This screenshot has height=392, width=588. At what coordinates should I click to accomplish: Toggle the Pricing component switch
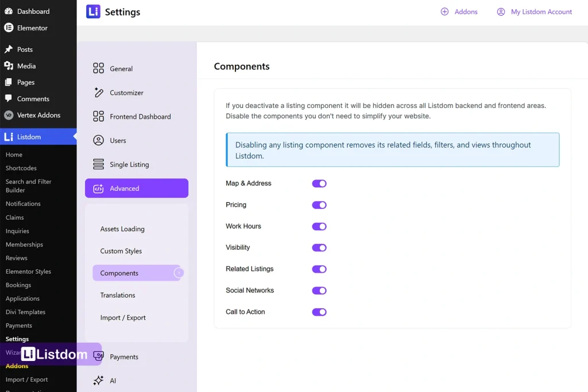[x=319, y=205]
